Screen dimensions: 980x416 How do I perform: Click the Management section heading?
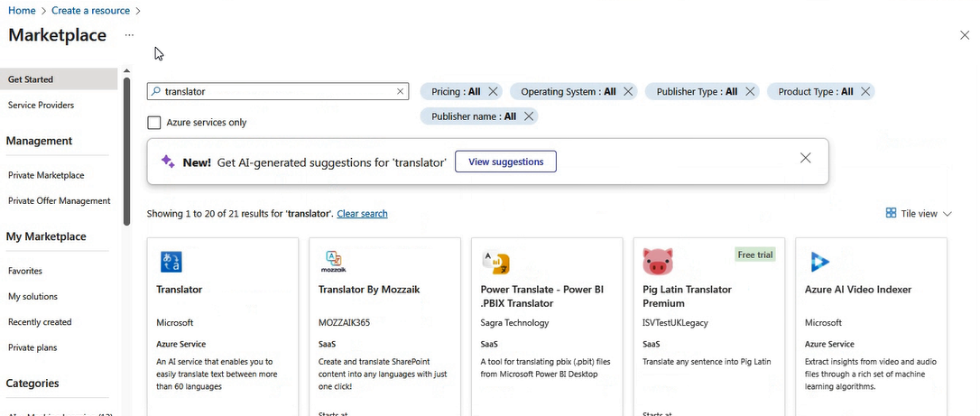coord(40,141)
